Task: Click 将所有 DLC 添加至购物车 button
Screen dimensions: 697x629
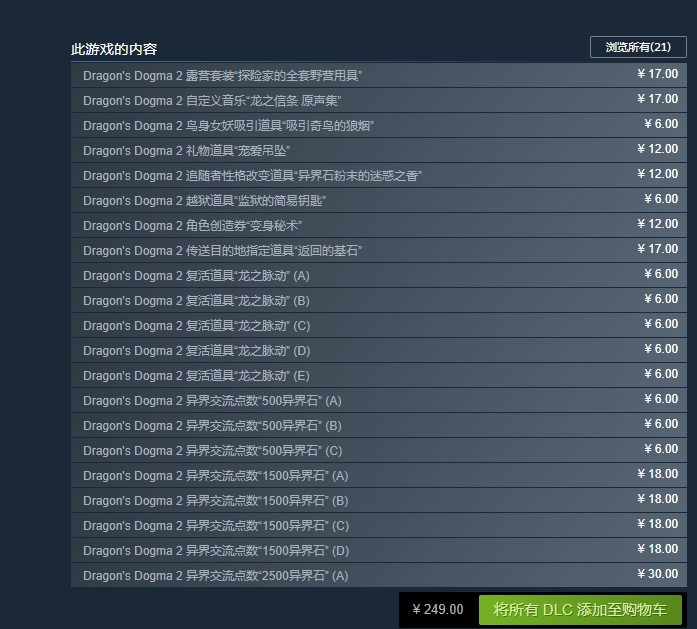Action: coord(580,609)
